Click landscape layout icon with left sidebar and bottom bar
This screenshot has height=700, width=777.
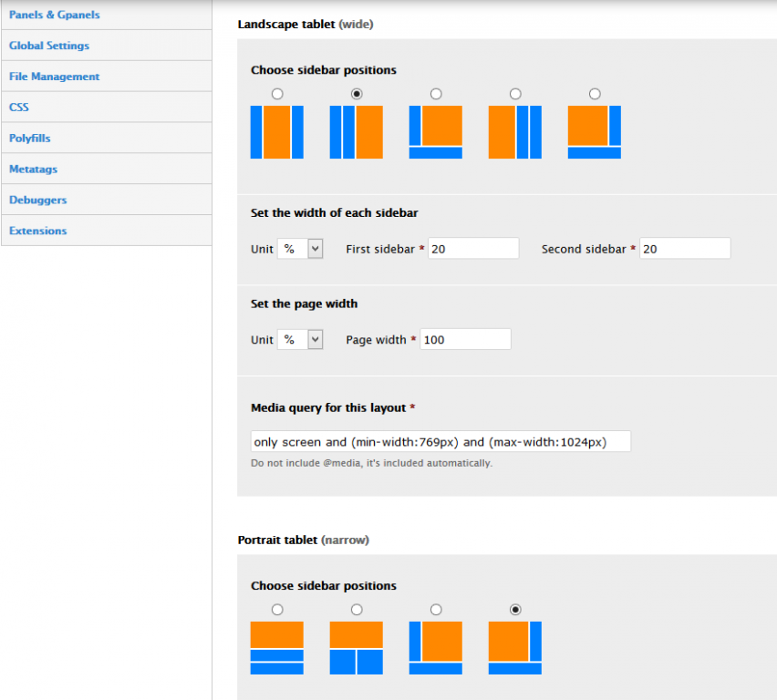(436, 132)
